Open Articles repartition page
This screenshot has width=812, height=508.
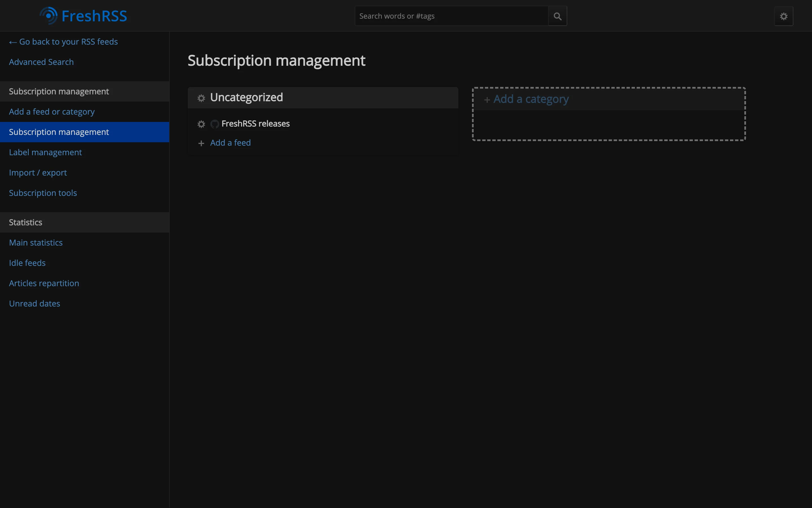85,283
